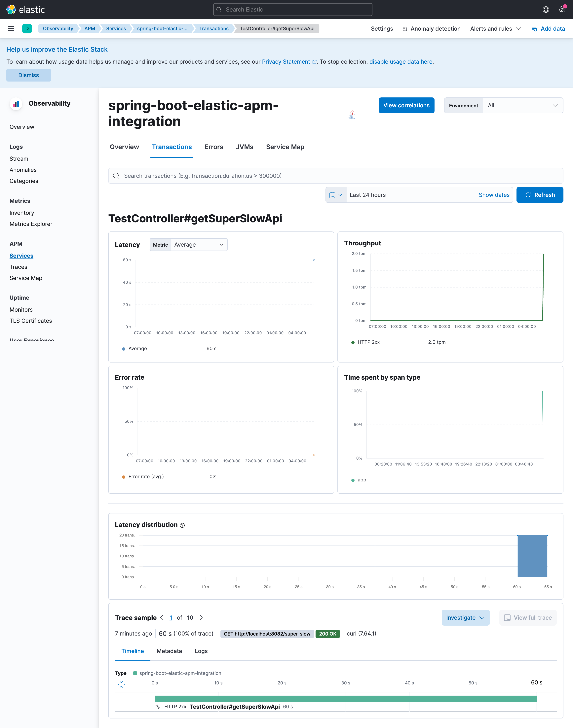Image resolution: width=573 pixels, height=728 pixels.
Task: Open the Metadata tab in trace sample
Action: click(169, 651)
